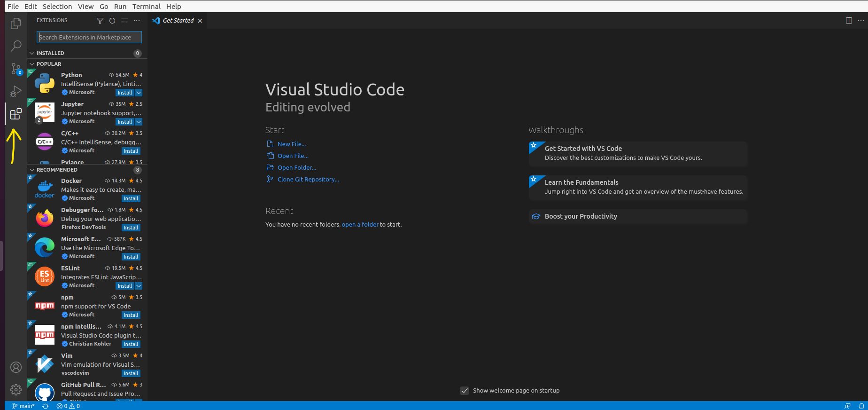Click the Open Folder... link
This screenshot has height=410, width=868.
click(296, 168)
